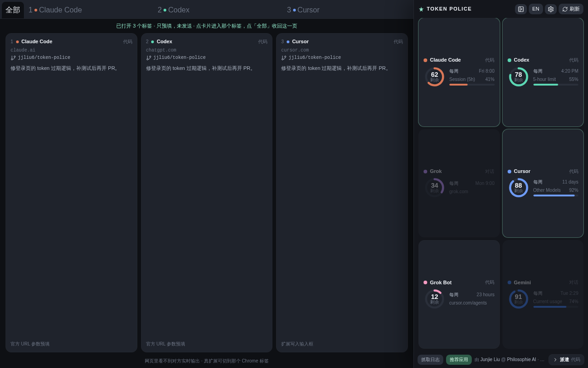Collapse the Token Police side panel

pyautogui.click(x=521, y=9)
